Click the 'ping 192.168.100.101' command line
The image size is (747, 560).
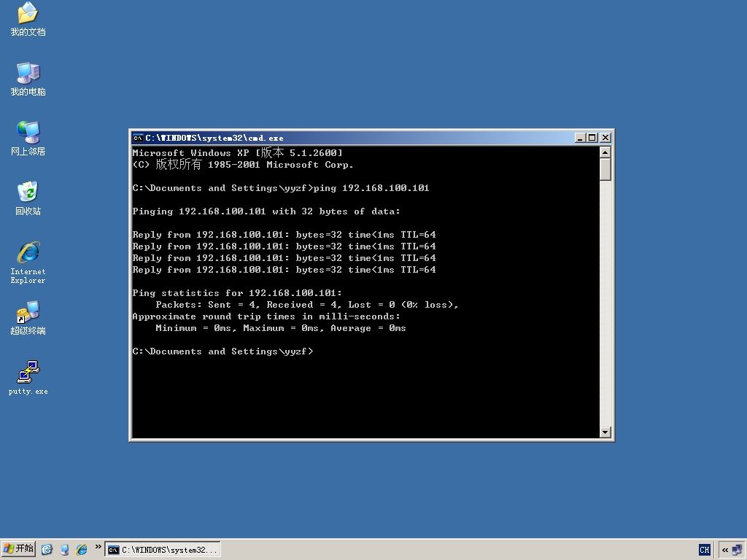click(x=281, y=188)
